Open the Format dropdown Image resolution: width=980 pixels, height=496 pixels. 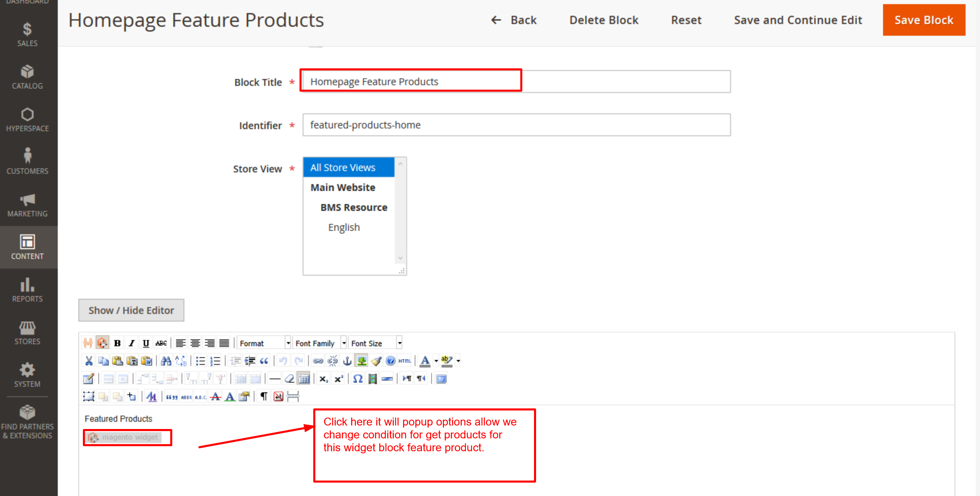(x=264, y=343)
